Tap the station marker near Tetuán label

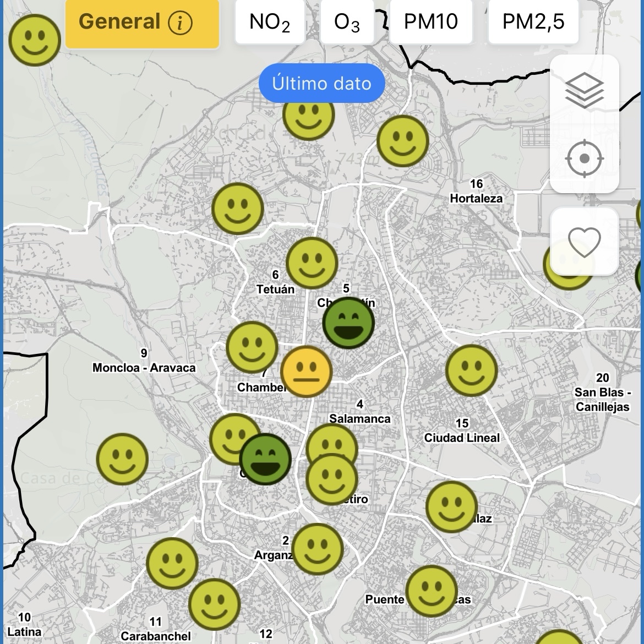tap(312, 263)
